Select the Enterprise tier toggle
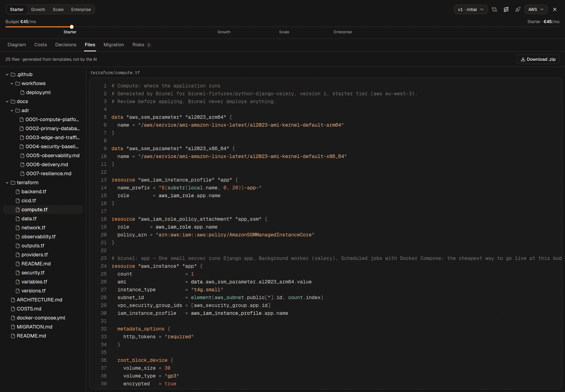This screenshot has height=392, width=565. tap(81, 9)
